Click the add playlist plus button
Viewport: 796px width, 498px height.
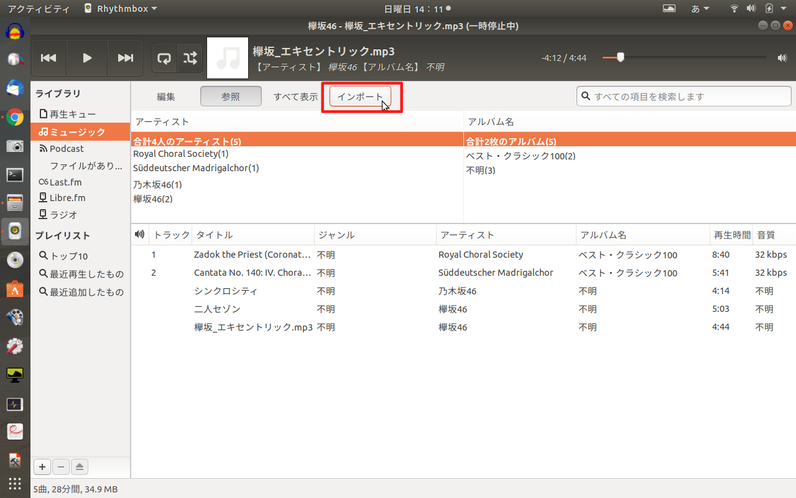[42, 467]
